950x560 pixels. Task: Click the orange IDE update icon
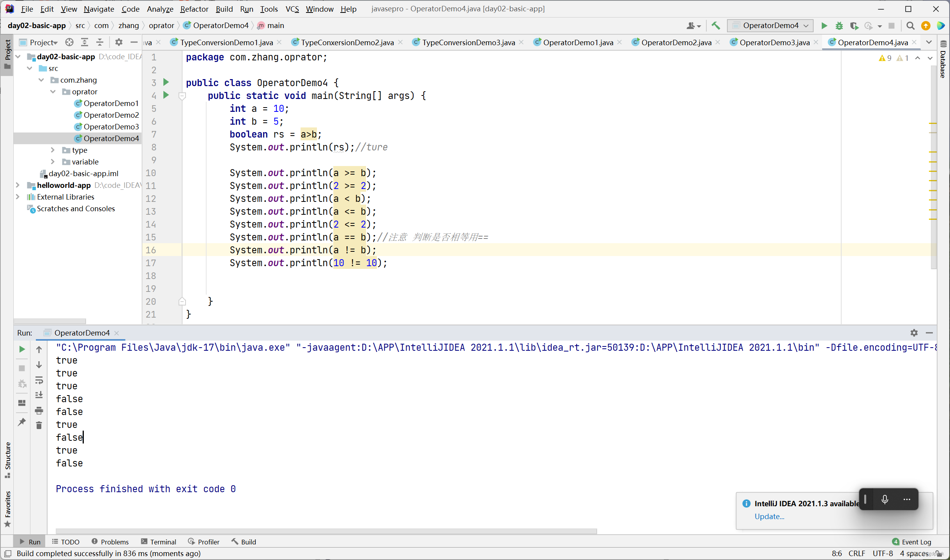925,26
